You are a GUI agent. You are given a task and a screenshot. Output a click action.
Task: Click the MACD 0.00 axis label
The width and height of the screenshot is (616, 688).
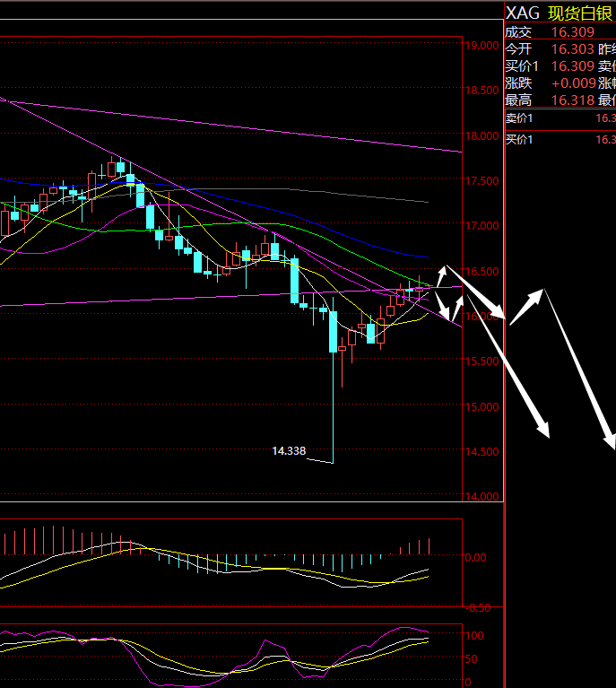point(475,557)
